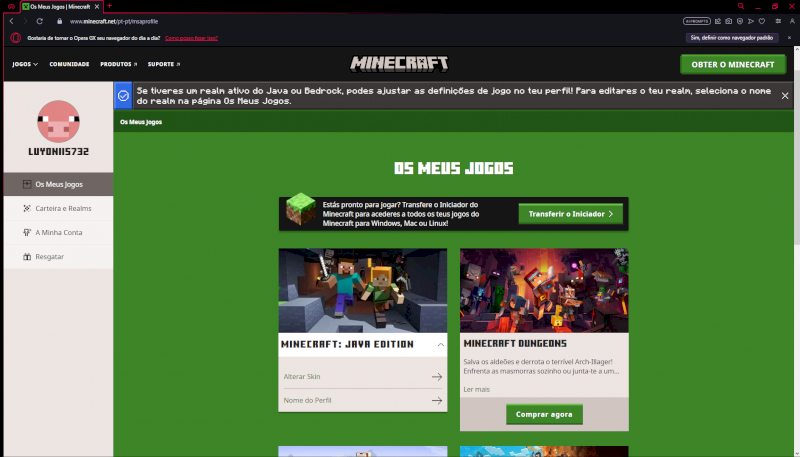Image resolution: width=800 pixels, height=457 pixels.
Task: Click the MINECRAFT DUNGEONS title text
Action: (515, 344)
